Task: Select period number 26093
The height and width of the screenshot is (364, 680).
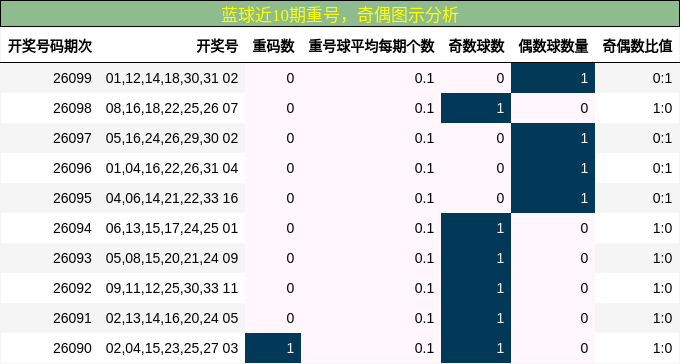Action: (x=72, y=258)
